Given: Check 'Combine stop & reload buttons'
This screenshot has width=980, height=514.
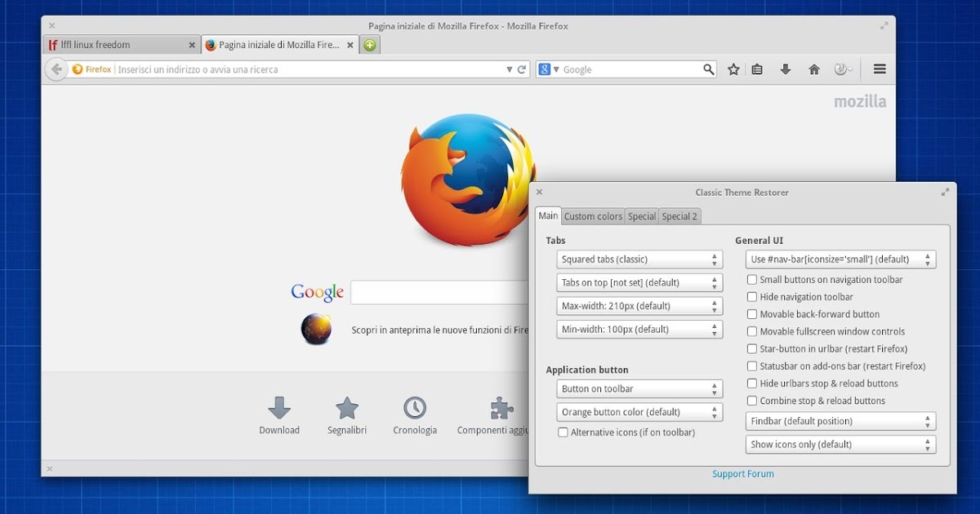Looking at the screenshot, I should [x=752, y=401].
